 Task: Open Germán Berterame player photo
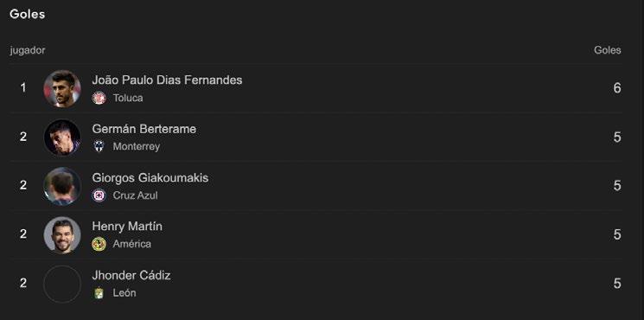tap(62, 138)
